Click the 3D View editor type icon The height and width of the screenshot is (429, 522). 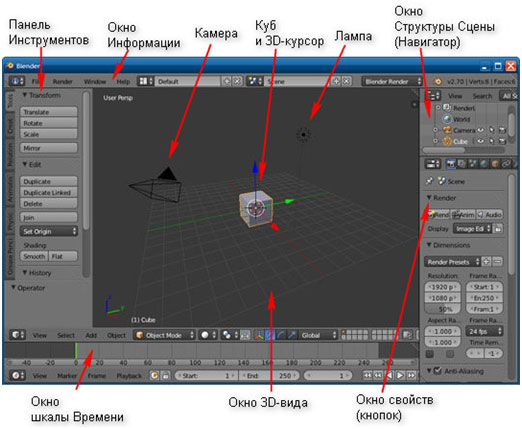(17, 335)
